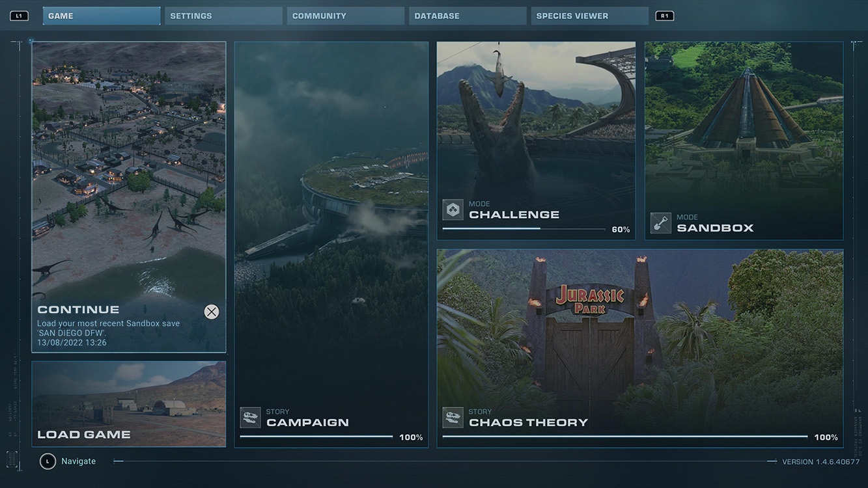Open the Species Viewer tab
This screenshot has height=488, width=868.
[590, 16]
